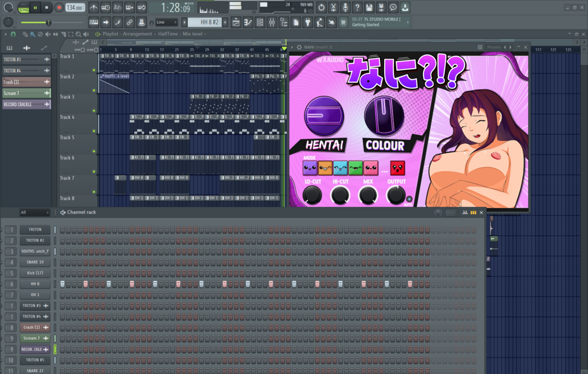
Task: Open the audio editor scissors icon
Action: click(333, 7)
